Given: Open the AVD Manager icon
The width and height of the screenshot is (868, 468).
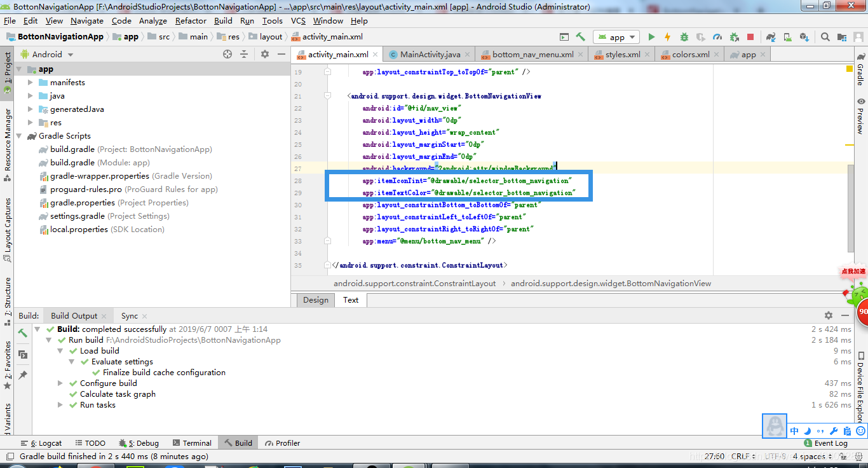Looking at the screenshot, I should [788, 37].
